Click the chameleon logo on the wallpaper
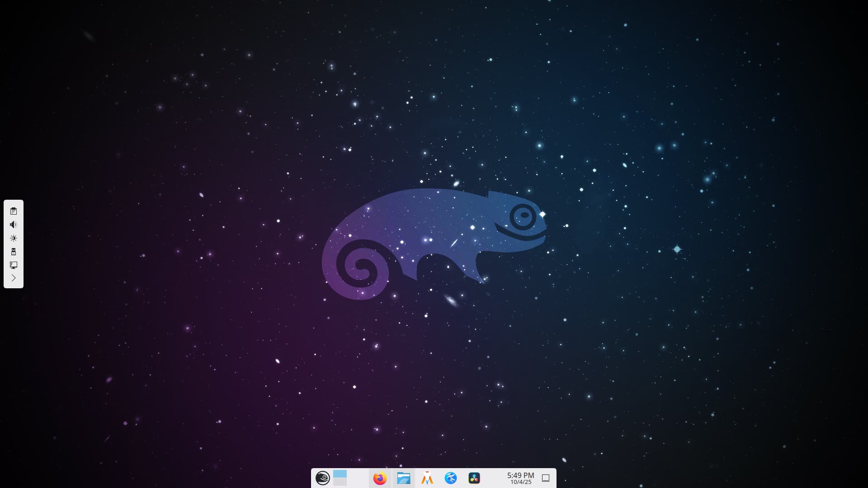Image resolution: width=868 pixels, height=488 pixels. click(x=434, y=235)
